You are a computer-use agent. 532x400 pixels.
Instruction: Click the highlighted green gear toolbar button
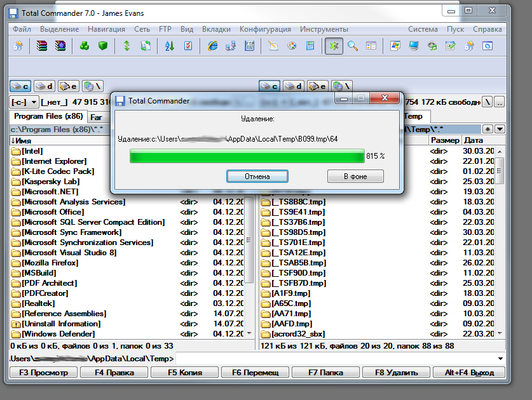[x=334, y=46]
